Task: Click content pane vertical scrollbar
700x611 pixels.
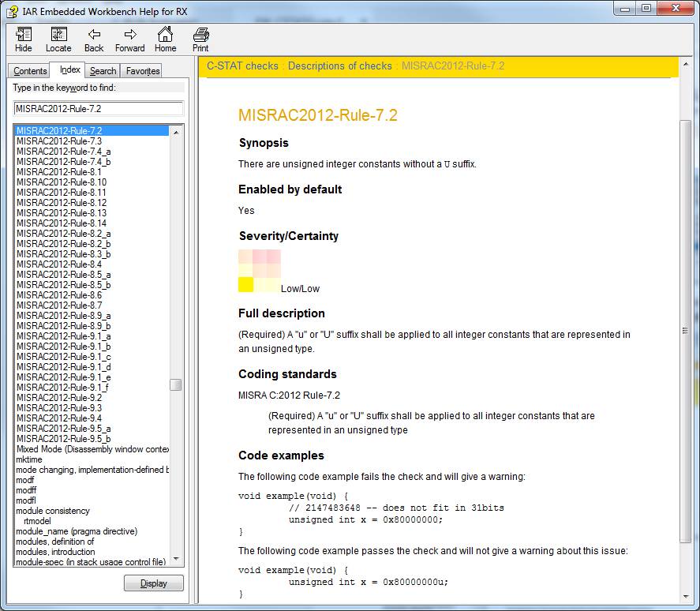Action: 685,332
